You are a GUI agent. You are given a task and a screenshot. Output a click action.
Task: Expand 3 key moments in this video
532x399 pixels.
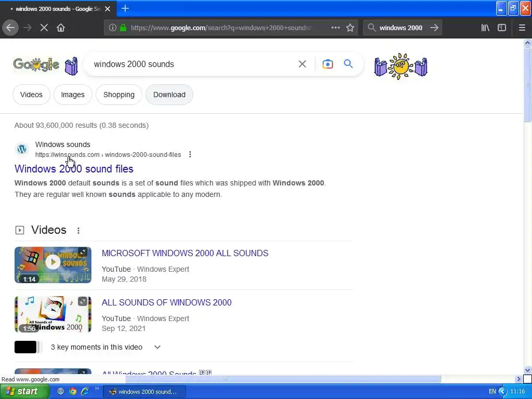(157, 347)
